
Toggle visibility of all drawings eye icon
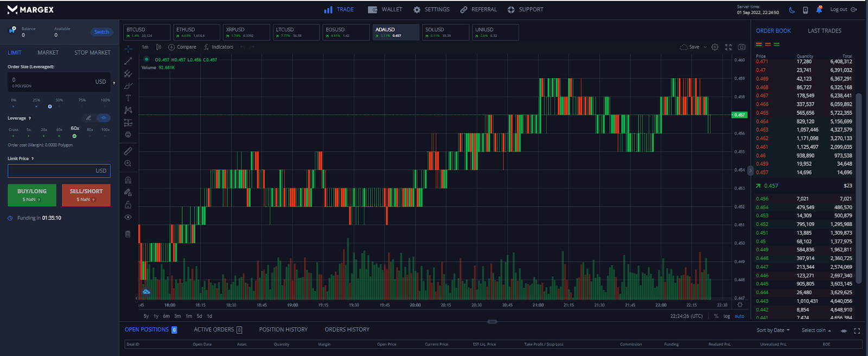[128, 217]
